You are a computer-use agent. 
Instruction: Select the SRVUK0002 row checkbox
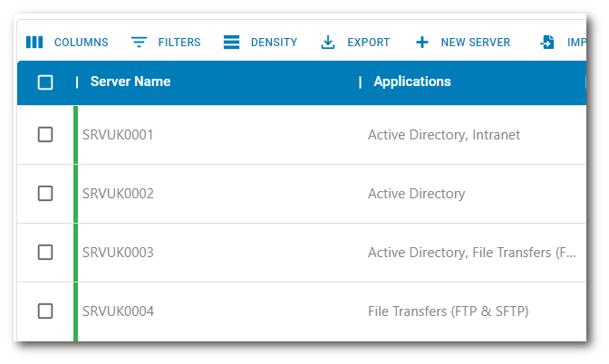[x=45, y=194]
